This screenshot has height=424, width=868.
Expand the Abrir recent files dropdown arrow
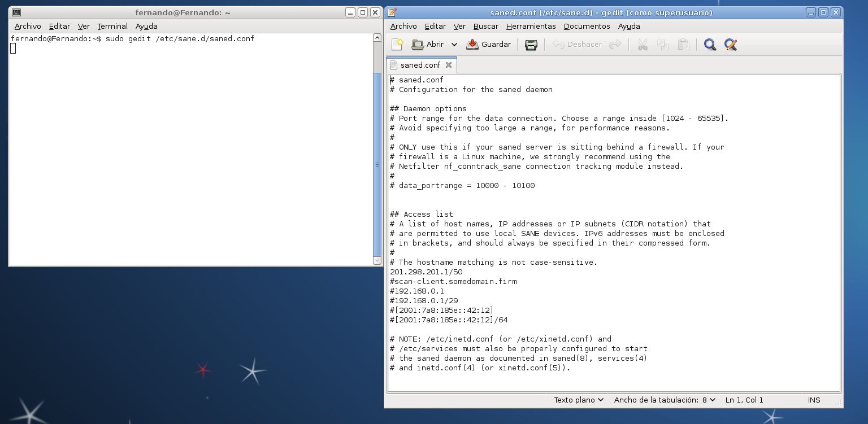coord(454,45)
